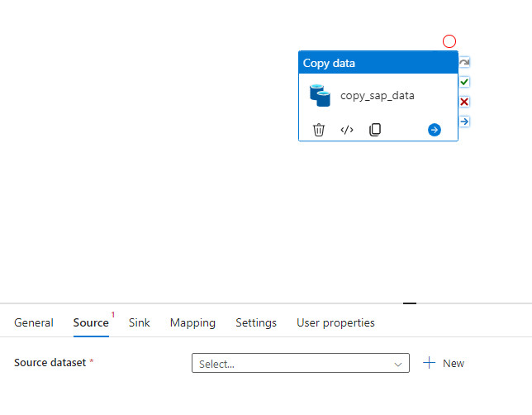Select the gray skipped connector arrow
Image resolution: width=532 pixels, height=415 pixels.
pos(464,62)
